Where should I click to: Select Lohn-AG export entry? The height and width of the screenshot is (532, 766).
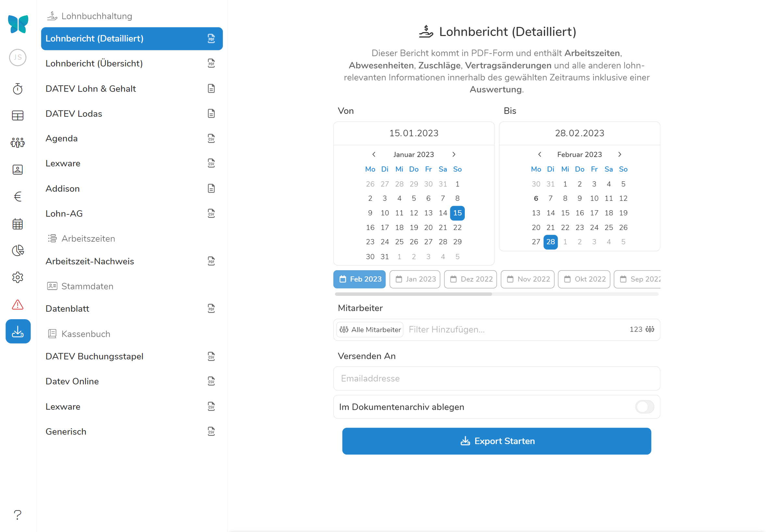132,213
